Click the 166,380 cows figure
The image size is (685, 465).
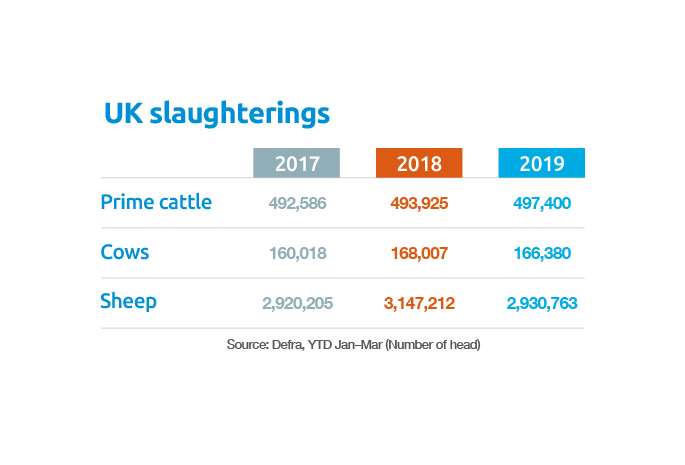[x=541, y=253]
